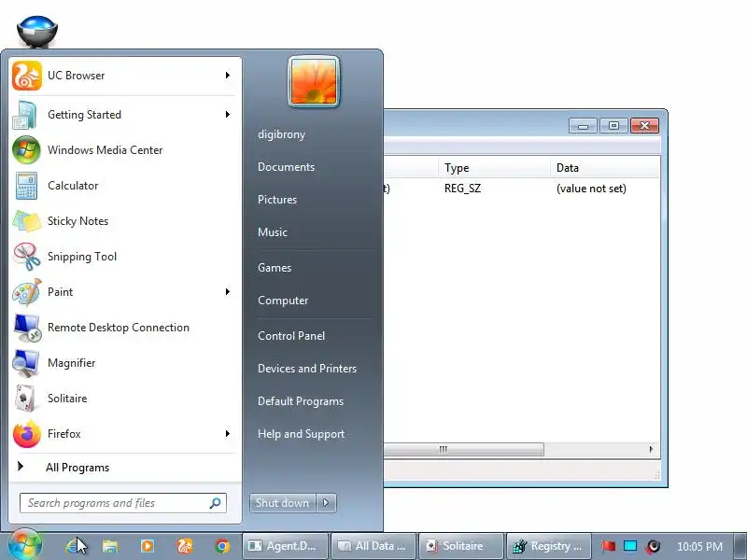
Task: Switch to the Solitaire taskbar window
Action: point(461,546)
